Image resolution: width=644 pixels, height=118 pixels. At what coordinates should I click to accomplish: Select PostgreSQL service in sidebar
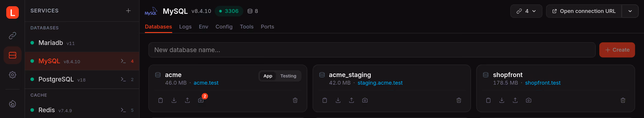82,79
